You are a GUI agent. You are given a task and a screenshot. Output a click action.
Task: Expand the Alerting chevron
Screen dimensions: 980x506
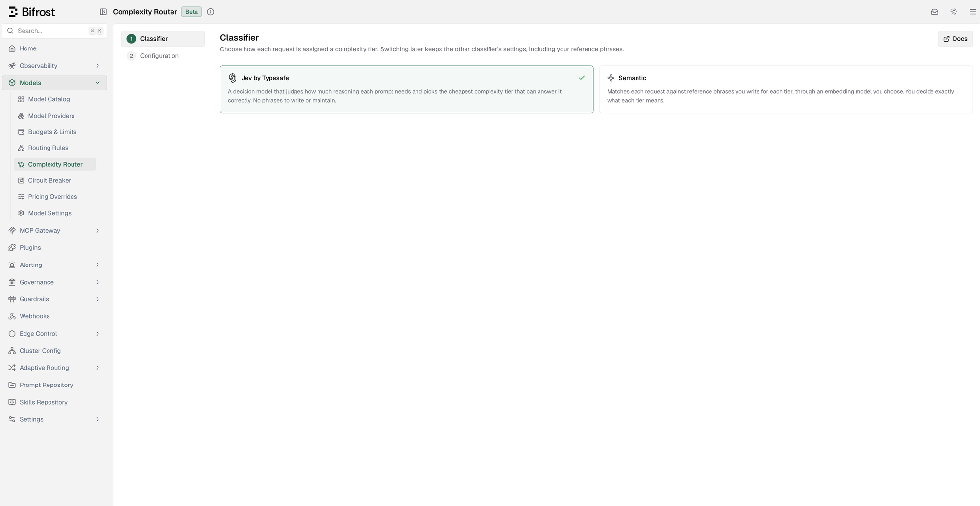tap(98, 265)
